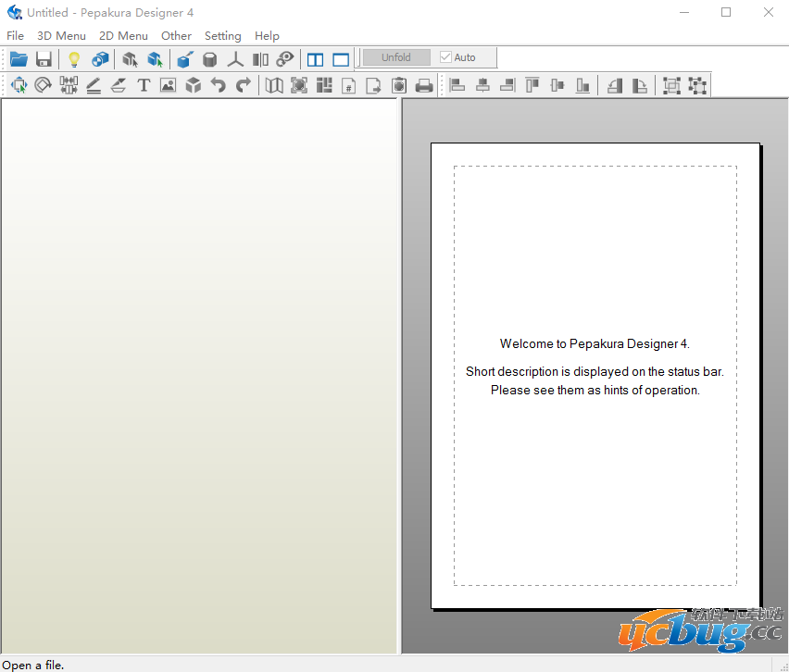This screenshot has width=789, height=672.
Task: Switch to split two-pane window layout
Action: (x=316, y=59)
